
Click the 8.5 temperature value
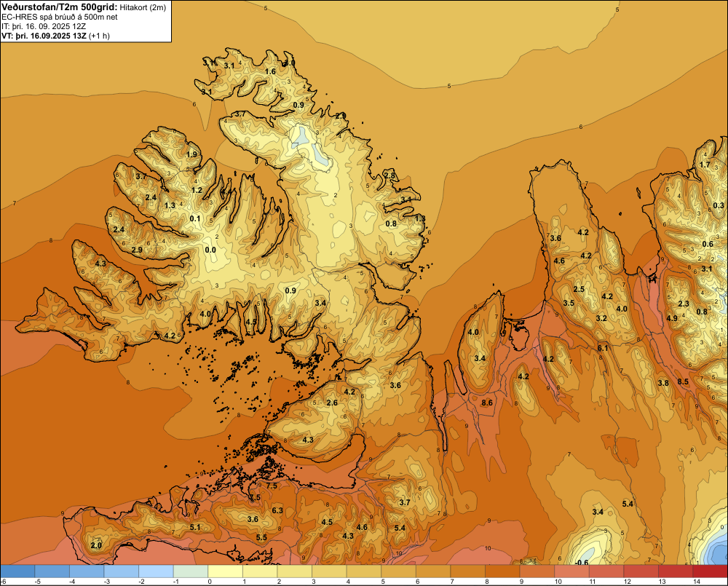coord(683,381)
